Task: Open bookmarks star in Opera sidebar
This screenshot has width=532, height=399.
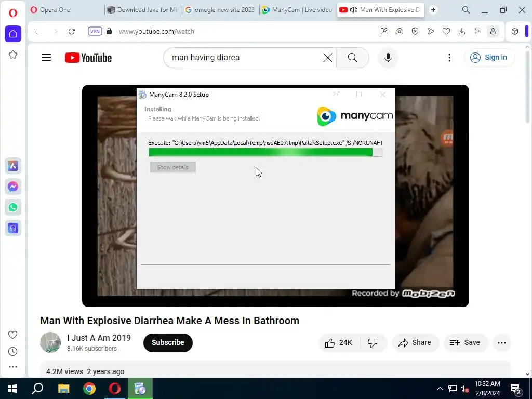Action: point(13,55)
